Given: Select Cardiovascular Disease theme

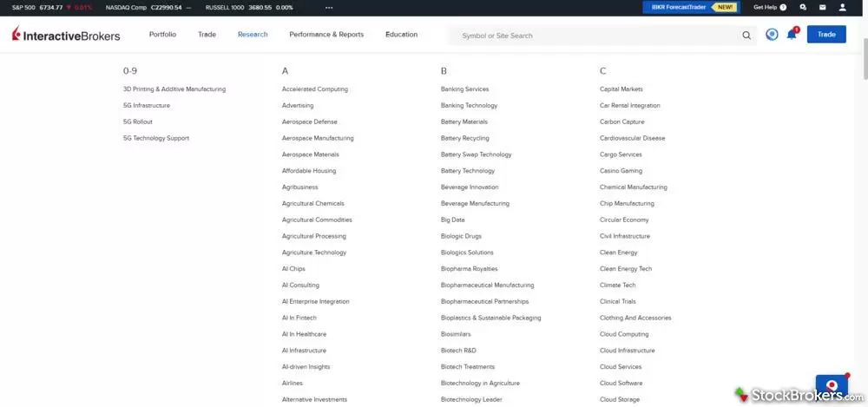Looking at the screenshot, I should (632, 138).
